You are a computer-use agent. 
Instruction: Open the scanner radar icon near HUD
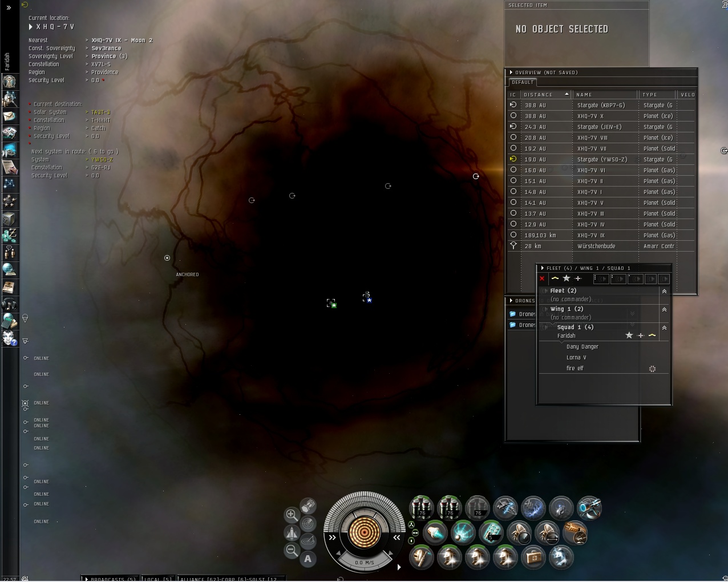[x=308, y=523]
